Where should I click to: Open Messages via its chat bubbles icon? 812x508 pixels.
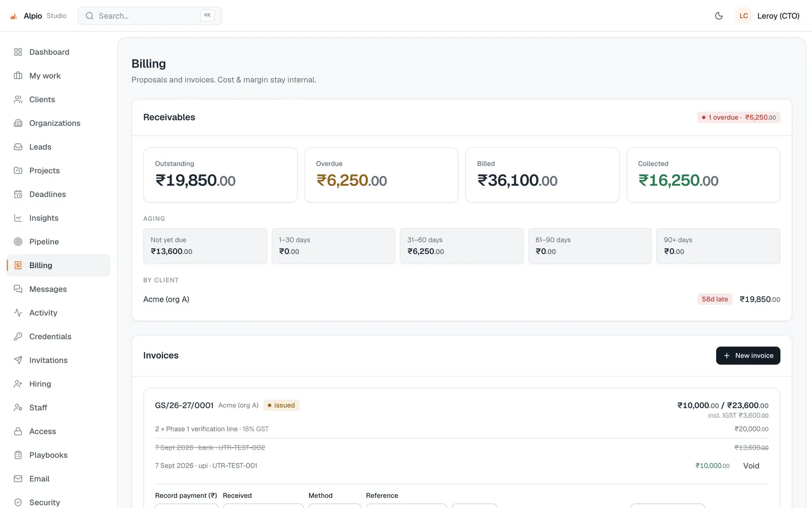[18, 289]
